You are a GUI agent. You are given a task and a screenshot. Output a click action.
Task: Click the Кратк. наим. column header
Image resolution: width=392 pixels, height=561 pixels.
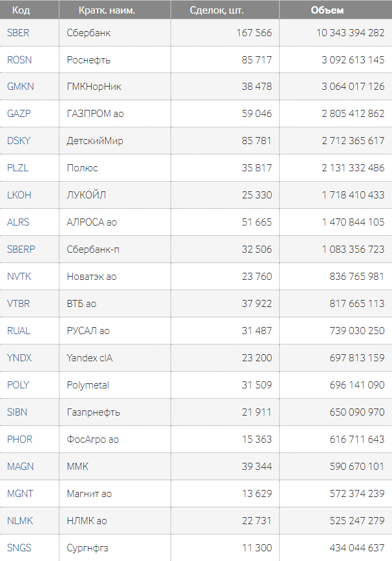coord(107,10)
